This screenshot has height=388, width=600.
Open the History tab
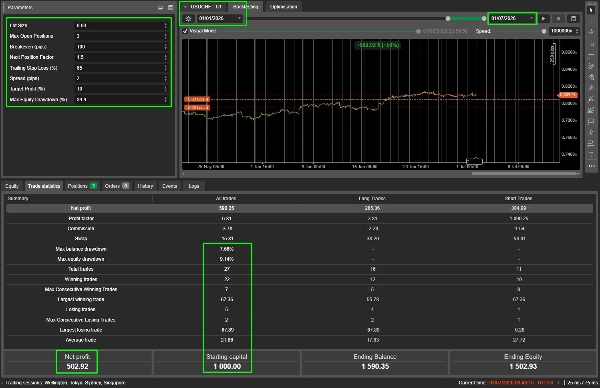145,186
